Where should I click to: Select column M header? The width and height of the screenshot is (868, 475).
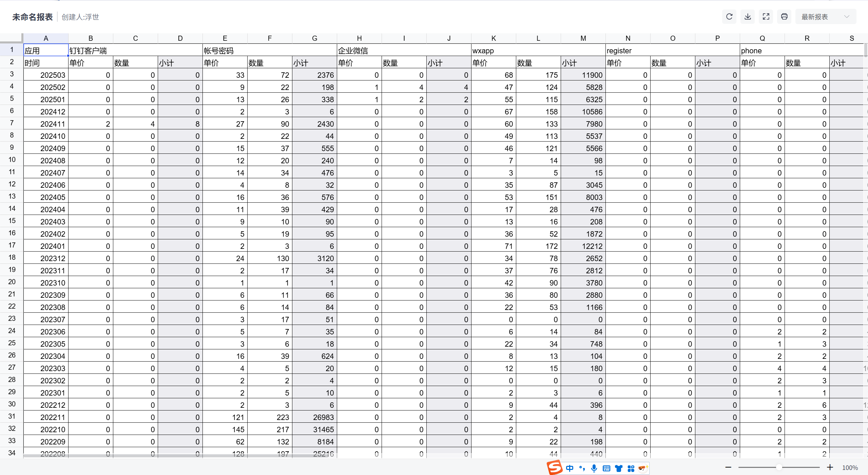(583, 38)
